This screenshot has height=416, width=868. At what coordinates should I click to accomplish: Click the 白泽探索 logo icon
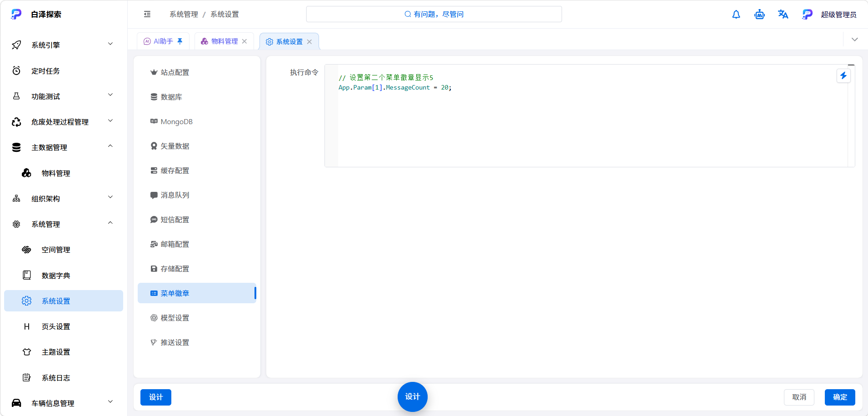16,14
